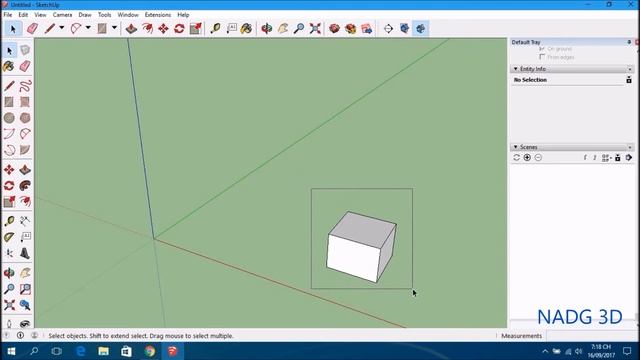Open the Scenes view options dropdown
The width and height of the screenshot is (640, 360).
(606, 158)
